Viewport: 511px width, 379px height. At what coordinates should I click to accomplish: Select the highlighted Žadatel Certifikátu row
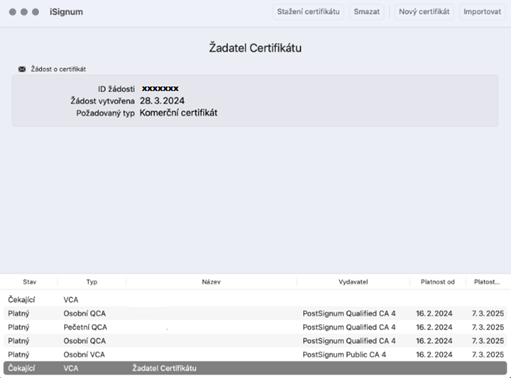255,368
